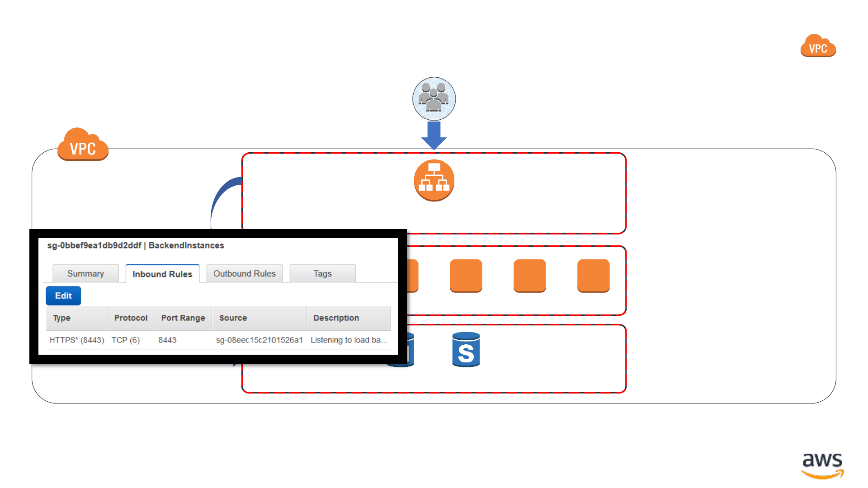The width and height of the screenshot is (868, 488).
Task: Click the blue S database icon
Action: [x=466, y=350]
